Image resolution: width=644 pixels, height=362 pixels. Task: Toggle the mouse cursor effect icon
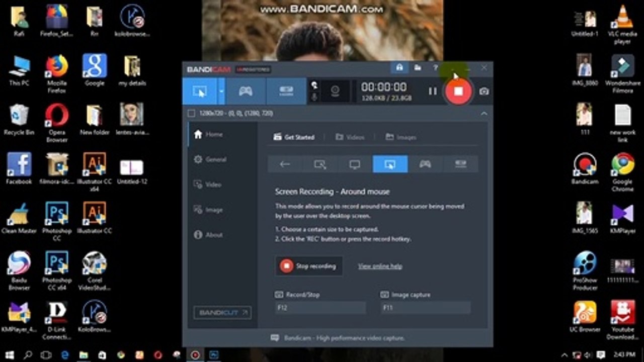[x=314, y=85]
